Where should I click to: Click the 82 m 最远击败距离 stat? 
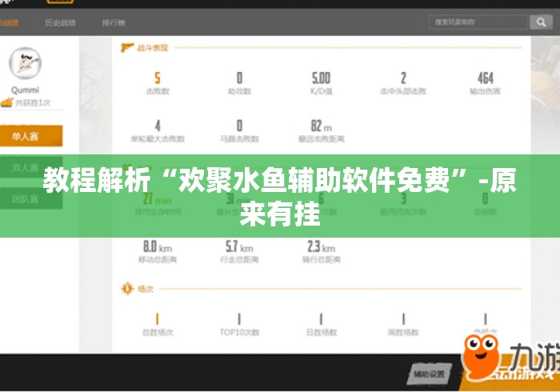click(321, 131)
